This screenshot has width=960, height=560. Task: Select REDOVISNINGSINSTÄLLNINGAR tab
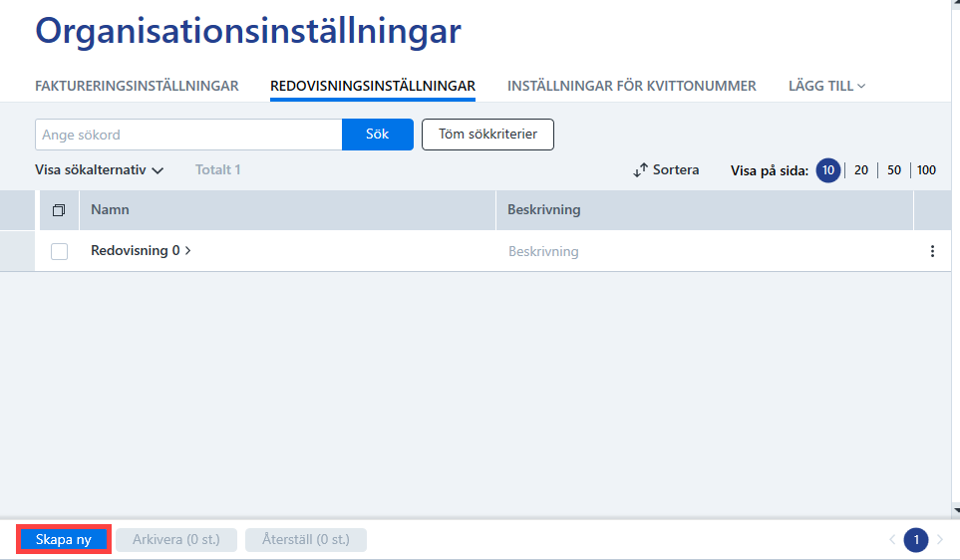tap(373, 86)
